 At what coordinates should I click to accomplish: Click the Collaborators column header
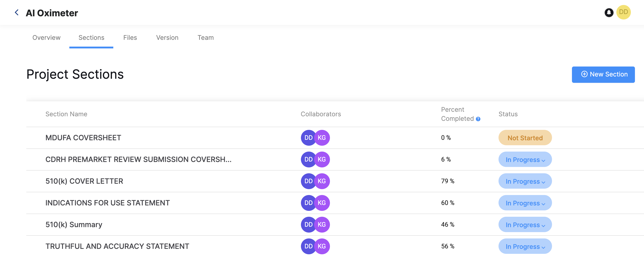[x=321, y=114]
